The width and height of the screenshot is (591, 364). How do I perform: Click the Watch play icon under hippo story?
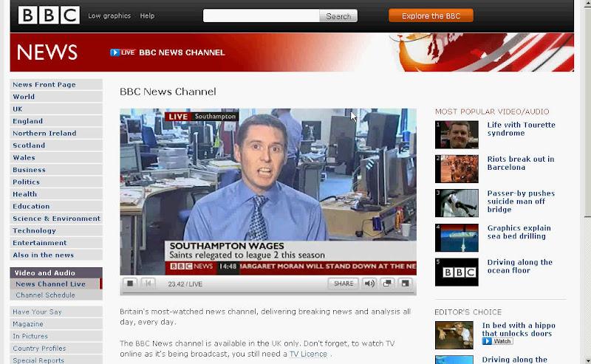pos(487,341)
